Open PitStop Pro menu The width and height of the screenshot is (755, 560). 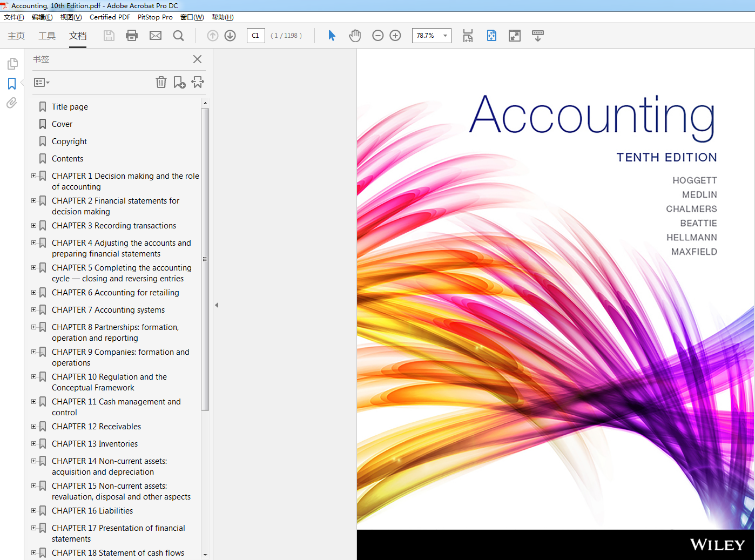155,17
